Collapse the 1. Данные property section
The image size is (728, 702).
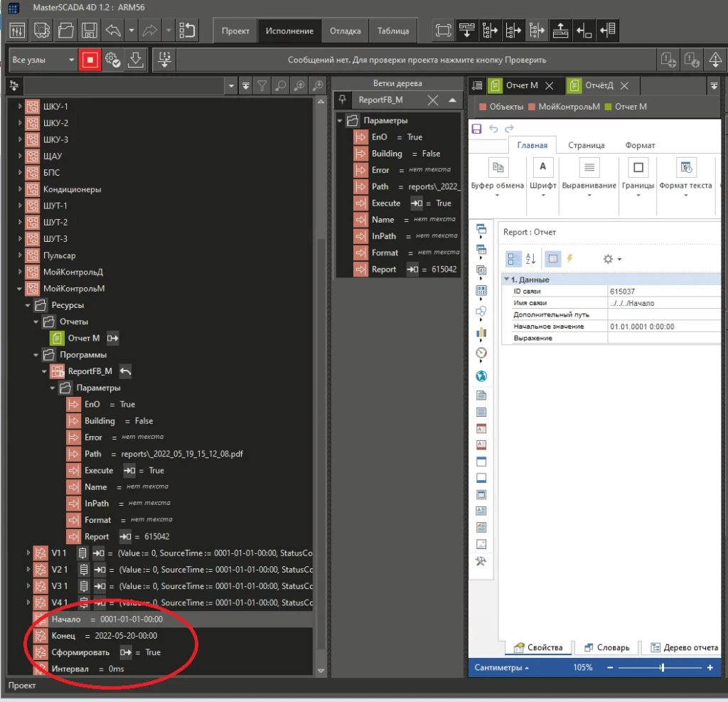click(506, 280)
